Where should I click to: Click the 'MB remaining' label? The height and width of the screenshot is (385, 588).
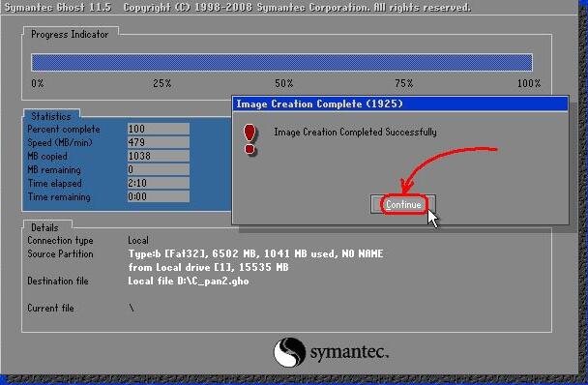[54, 169]
